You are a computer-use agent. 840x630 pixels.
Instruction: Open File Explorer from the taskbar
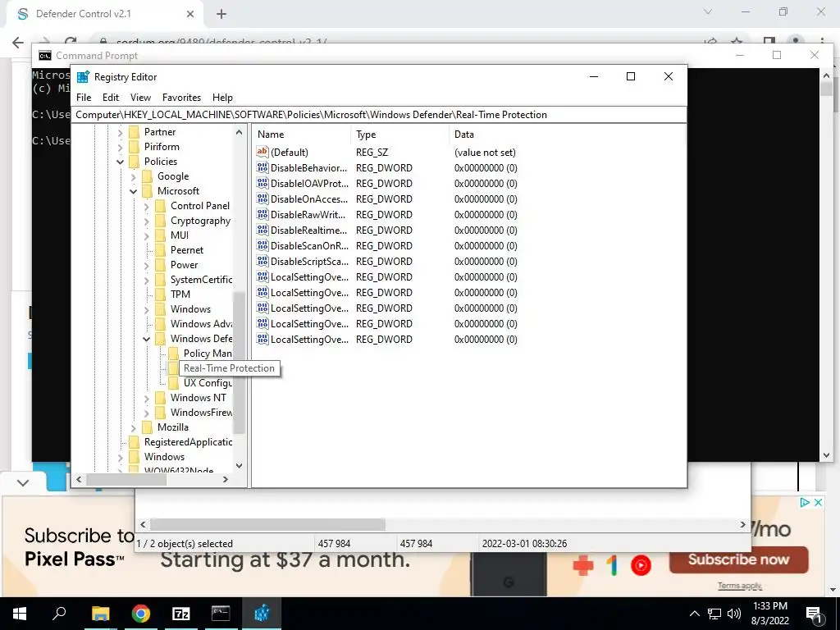pos(100,614)
